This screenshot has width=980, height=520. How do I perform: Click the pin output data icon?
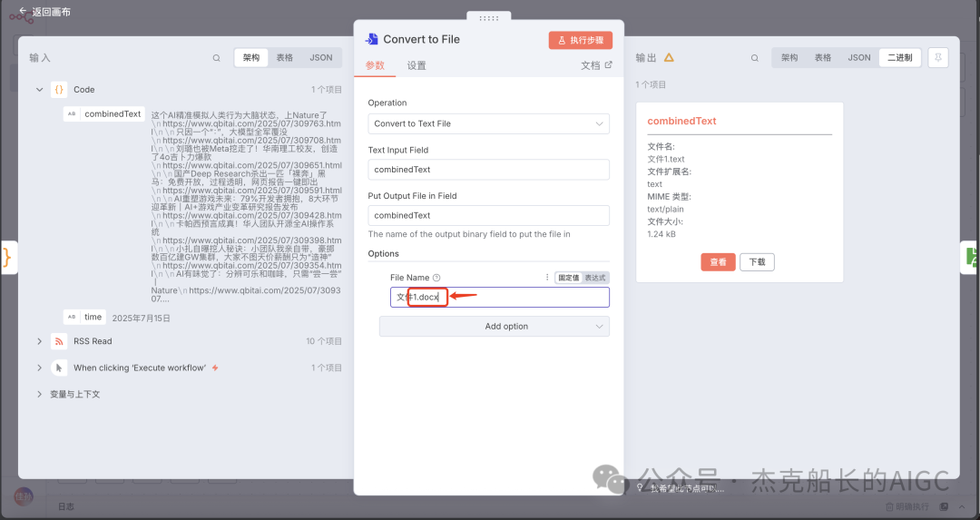[938, 57]
